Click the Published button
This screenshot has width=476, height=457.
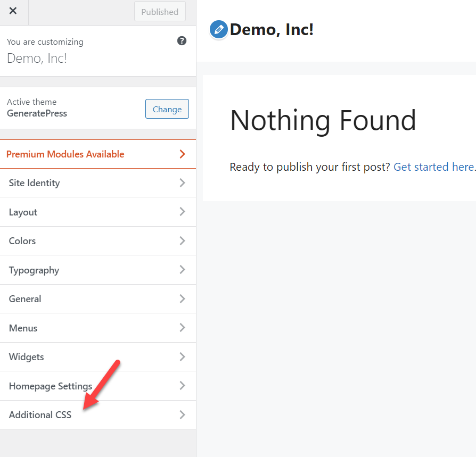click(x=160, y=12)
